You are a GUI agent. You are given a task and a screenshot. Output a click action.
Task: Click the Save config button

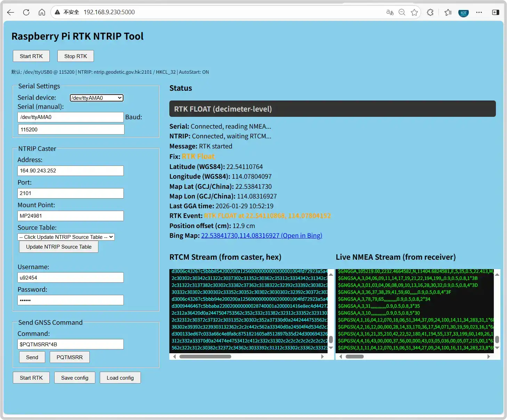click(75, 378)
